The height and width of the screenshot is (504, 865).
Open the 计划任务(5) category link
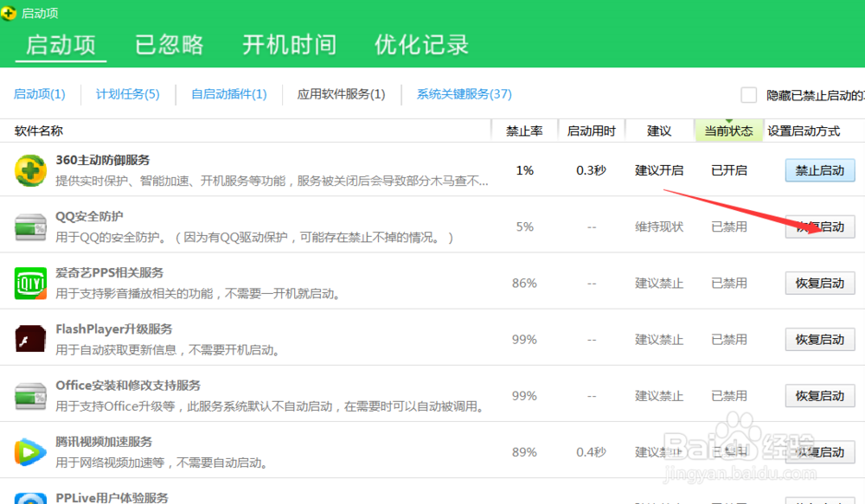pos(127,94)
